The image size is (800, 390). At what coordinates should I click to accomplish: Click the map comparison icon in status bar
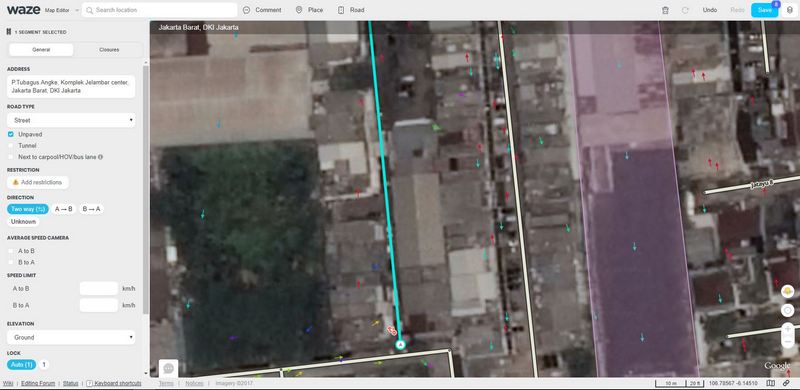coord(771,383)
